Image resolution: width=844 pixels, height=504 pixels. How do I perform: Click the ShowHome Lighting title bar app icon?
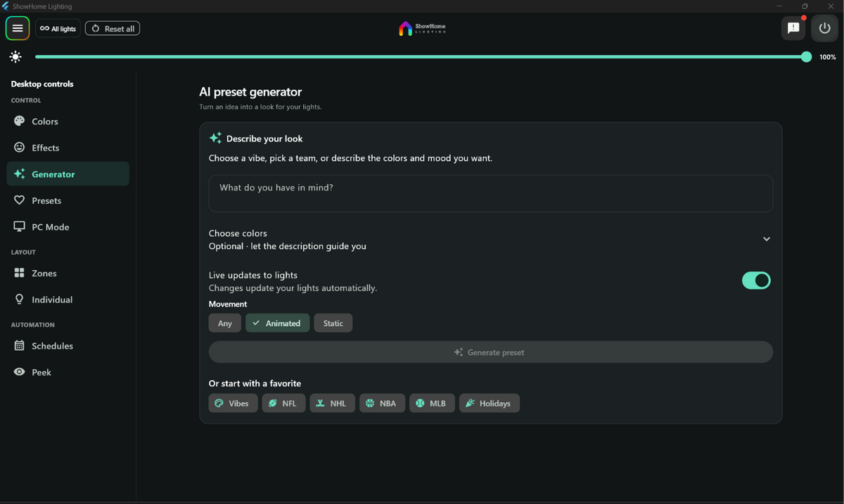tap(6, 6)
